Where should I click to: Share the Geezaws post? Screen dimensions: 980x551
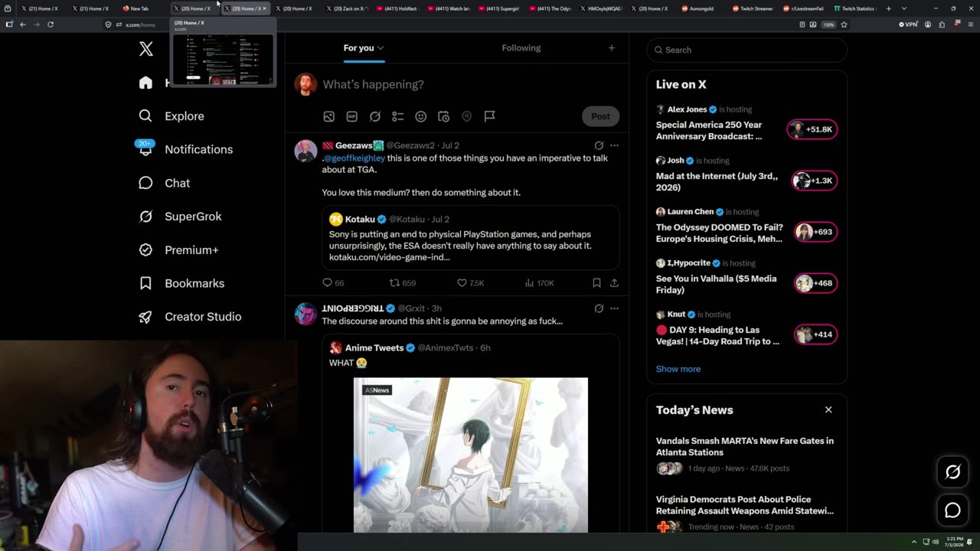point(614,283)
